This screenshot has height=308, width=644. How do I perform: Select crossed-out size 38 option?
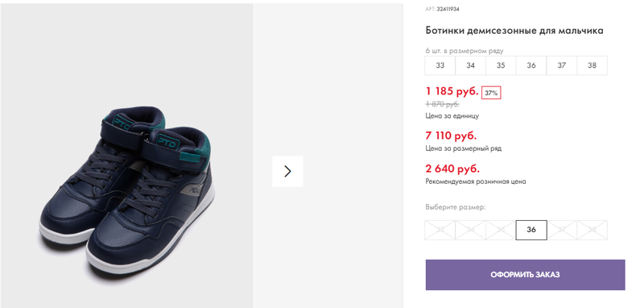pos(592,230)
